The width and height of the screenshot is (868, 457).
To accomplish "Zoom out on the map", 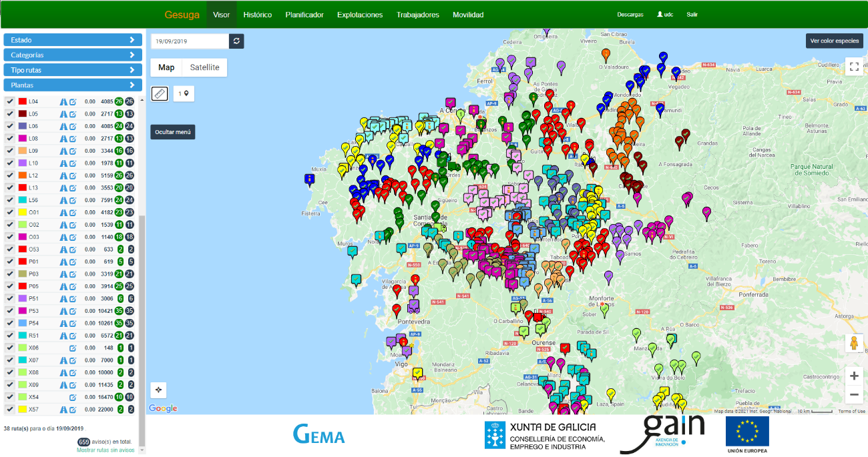I will 854,395.
